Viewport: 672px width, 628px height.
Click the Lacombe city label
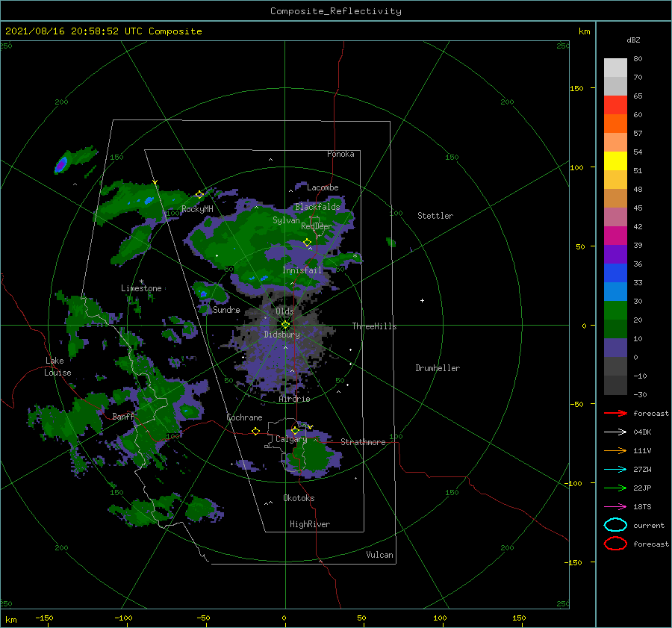[323, 187]
